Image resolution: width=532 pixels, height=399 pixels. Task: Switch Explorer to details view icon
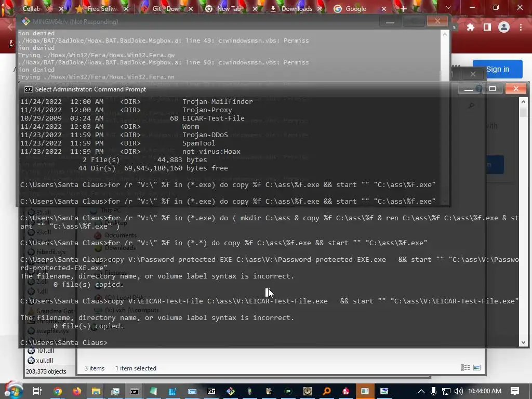465,368
